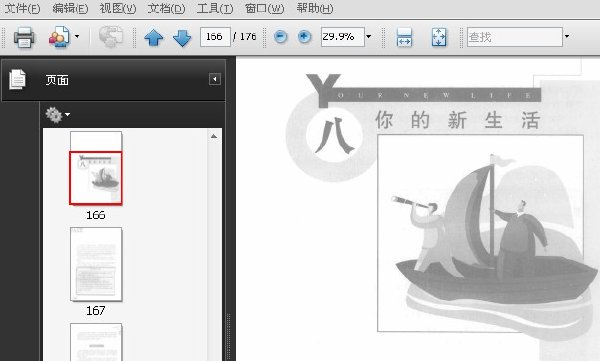Click the thumbnail scrollbar up arrow
The height and width of the screenshot is (361, 600).
pos(214,136)
